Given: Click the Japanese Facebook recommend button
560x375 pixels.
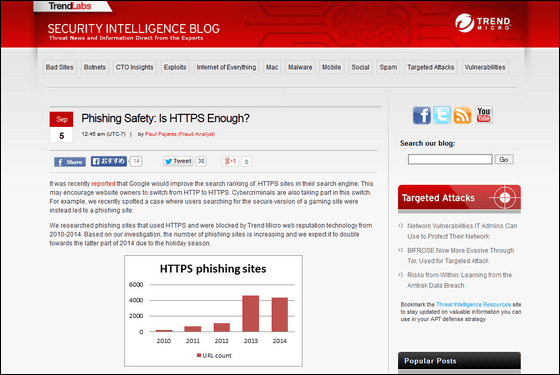Looking at the screenshot, I should [x=109, y=161].
